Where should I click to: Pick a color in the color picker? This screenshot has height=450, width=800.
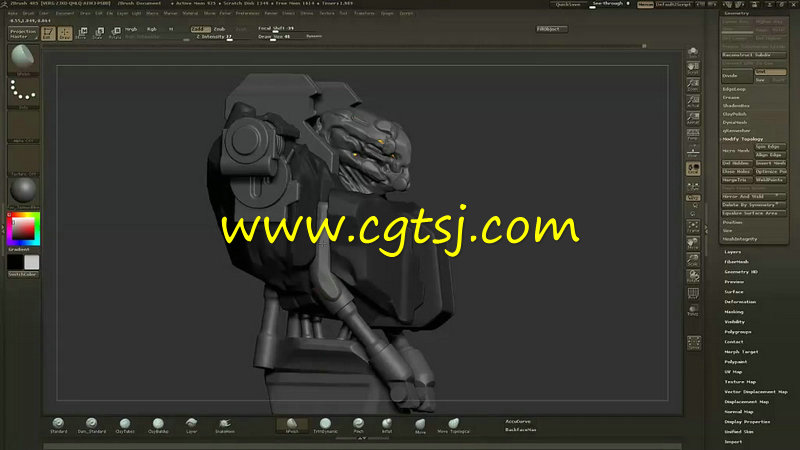tap(23, 229)
